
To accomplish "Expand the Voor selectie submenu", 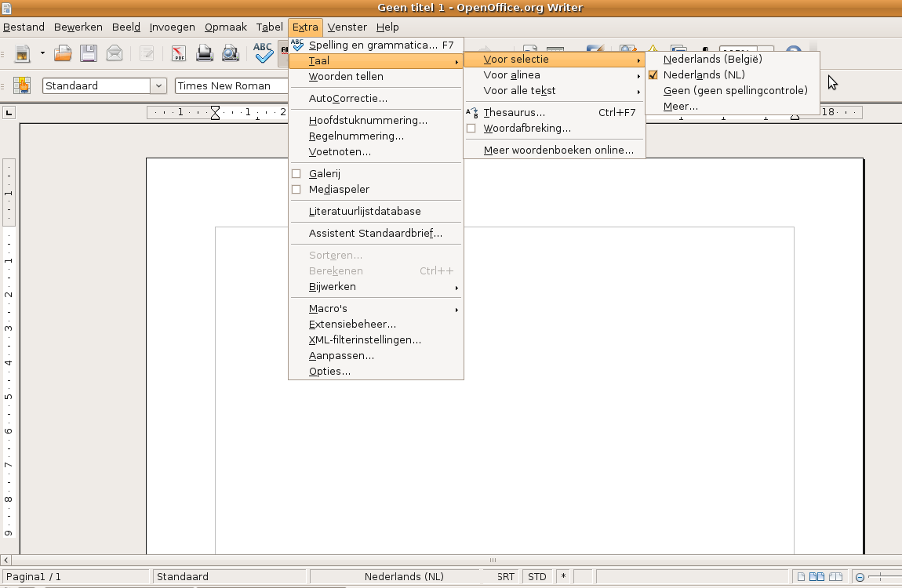I will tap(555, 60).
